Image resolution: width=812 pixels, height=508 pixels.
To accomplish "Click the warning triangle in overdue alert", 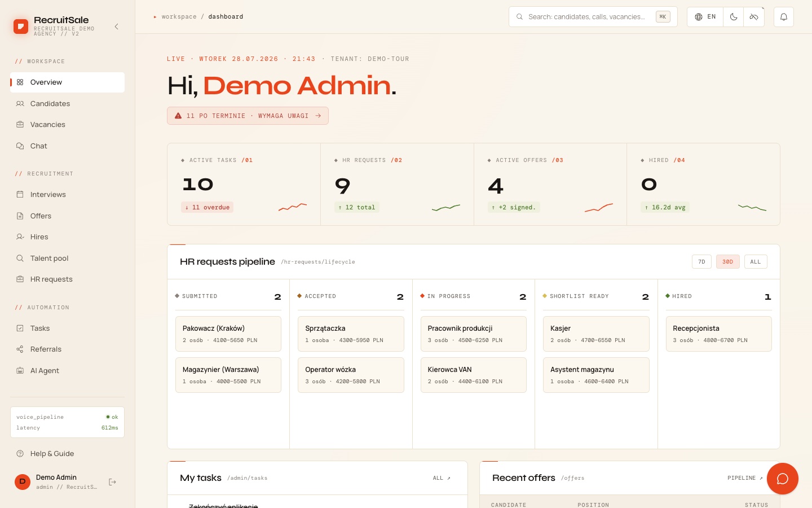I will tap(178, 116).
